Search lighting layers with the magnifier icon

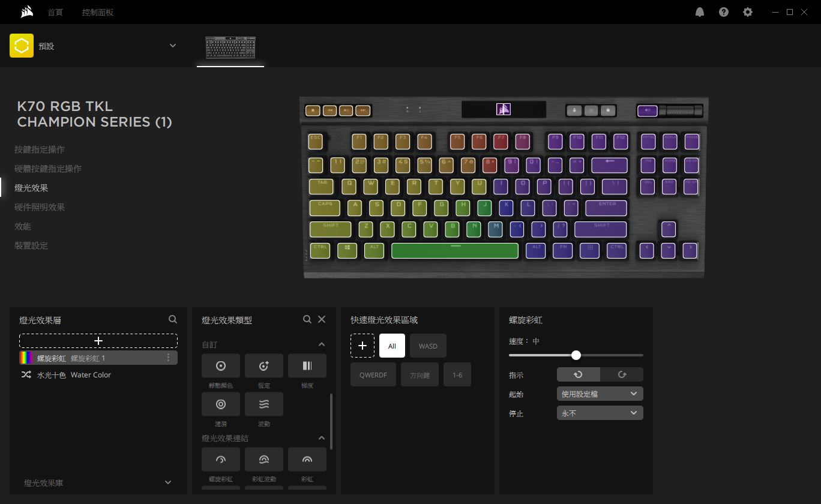point(173,319)
